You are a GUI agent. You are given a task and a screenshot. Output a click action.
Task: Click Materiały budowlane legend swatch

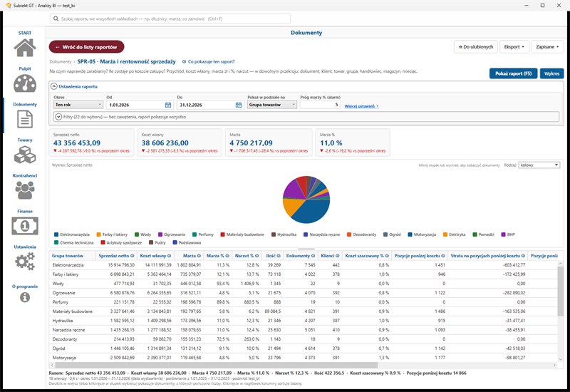pyautogui.click(x=222, y=234)
